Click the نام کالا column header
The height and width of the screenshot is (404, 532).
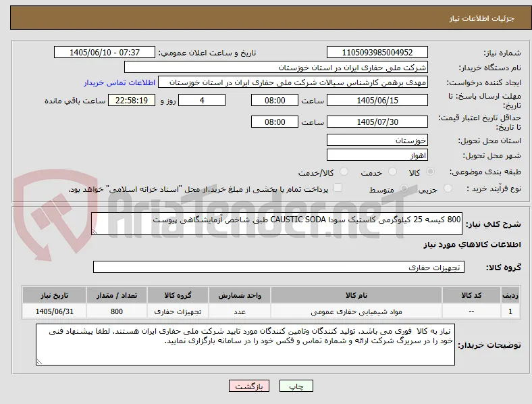tap(356, 295)
